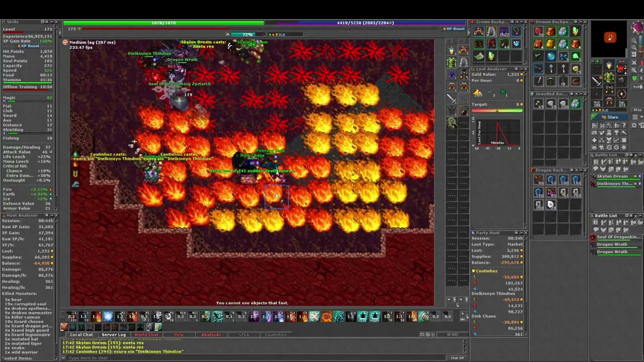The height and width of the screenshot is (362, 644).
Task: Click the Stop button
Action: (x=637, y=110)
